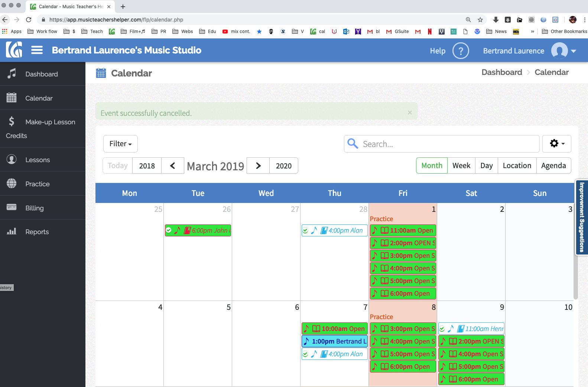Jump to year 2020
This screenshot has width=588, height=387.
tap(284, 166)
